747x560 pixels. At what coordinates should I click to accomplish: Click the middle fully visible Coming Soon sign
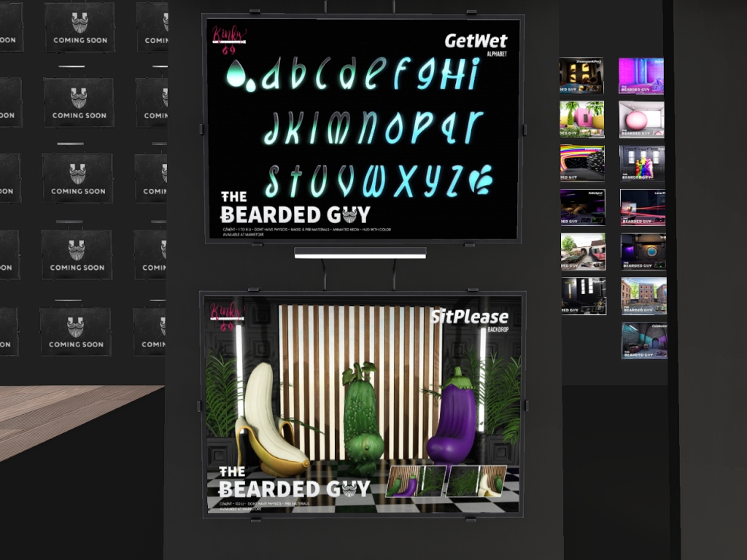pyautogui.click(x=77, y=178)
